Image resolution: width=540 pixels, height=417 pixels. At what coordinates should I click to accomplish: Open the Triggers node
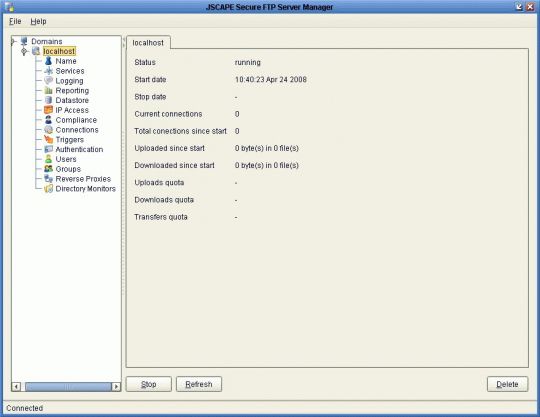click(x=70, y=140)
